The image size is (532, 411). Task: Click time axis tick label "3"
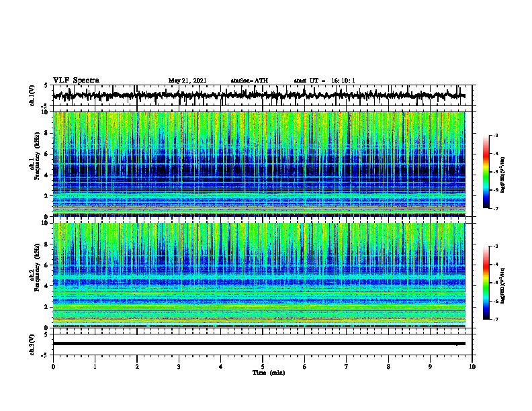click(179, 367)
